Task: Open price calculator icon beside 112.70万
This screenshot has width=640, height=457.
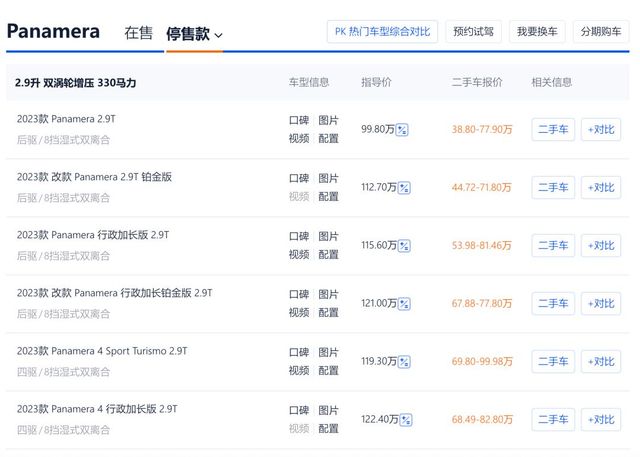Action: (404, 188)
